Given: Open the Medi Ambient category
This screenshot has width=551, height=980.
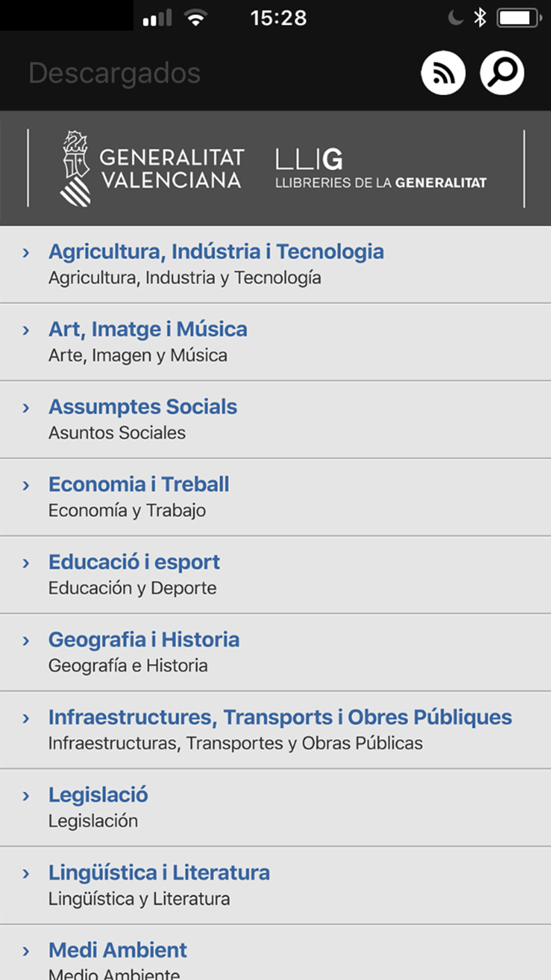Looking at the screenshot, I should [x=118, y=951].
